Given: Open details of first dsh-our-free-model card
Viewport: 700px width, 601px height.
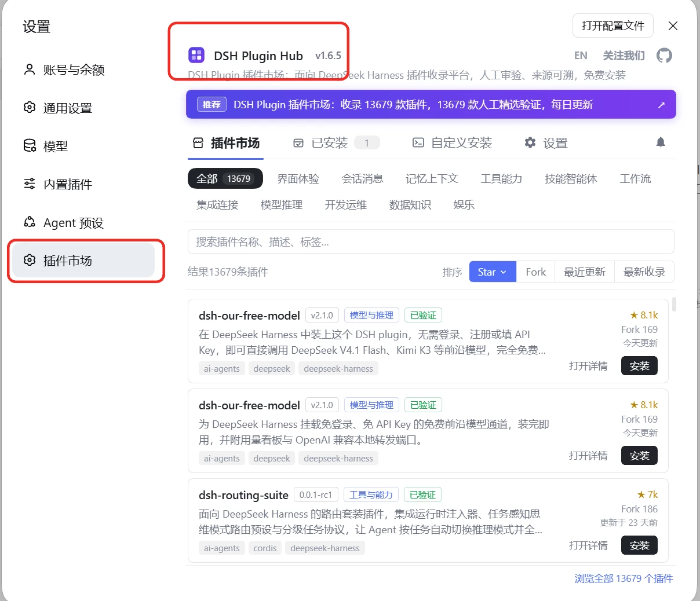Looking at the screenshot, I should (588, 366).
